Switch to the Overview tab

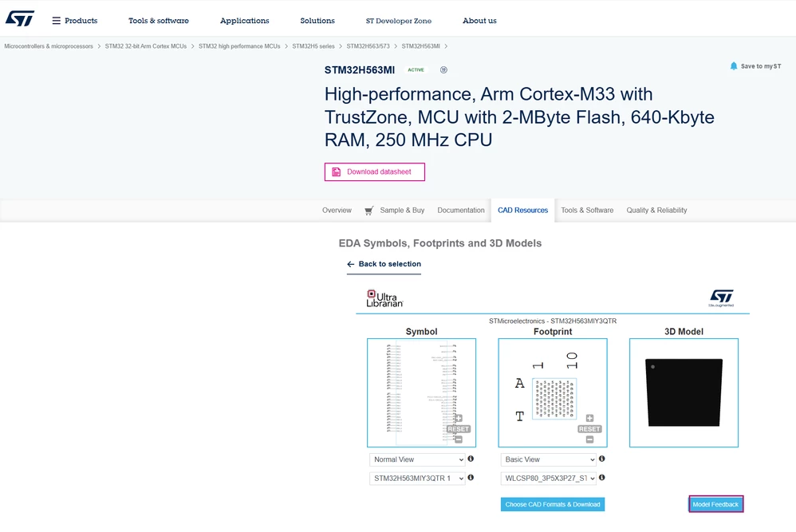337,210
